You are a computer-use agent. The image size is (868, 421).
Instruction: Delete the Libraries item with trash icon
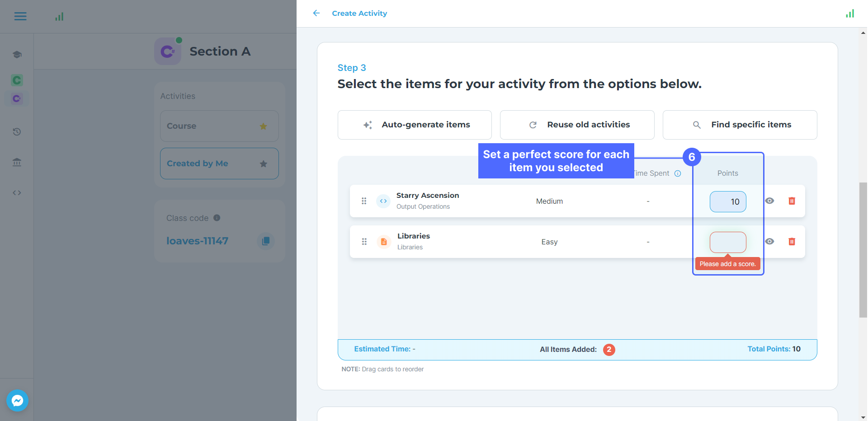(792, 242)
